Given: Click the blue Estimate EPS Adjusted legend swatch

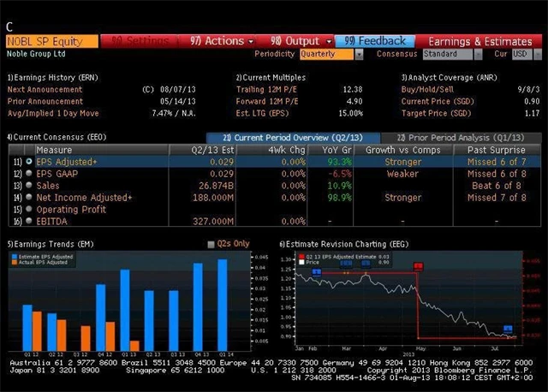Looking at the screenshot, I should tap(15, 257).
